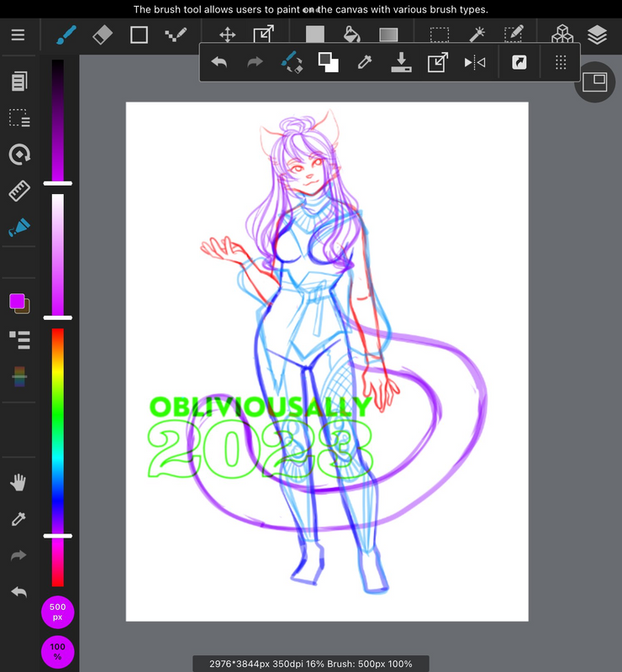622x672 pixels.
Task: Flip the canvas horizontally
Action: point(475,62)
